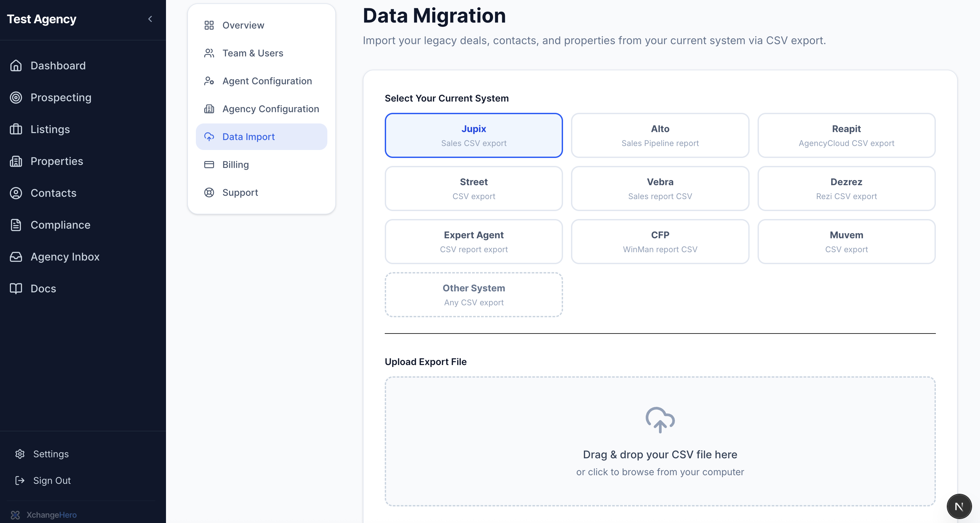Open Settings via the gear icon

(x=20, y=454)
